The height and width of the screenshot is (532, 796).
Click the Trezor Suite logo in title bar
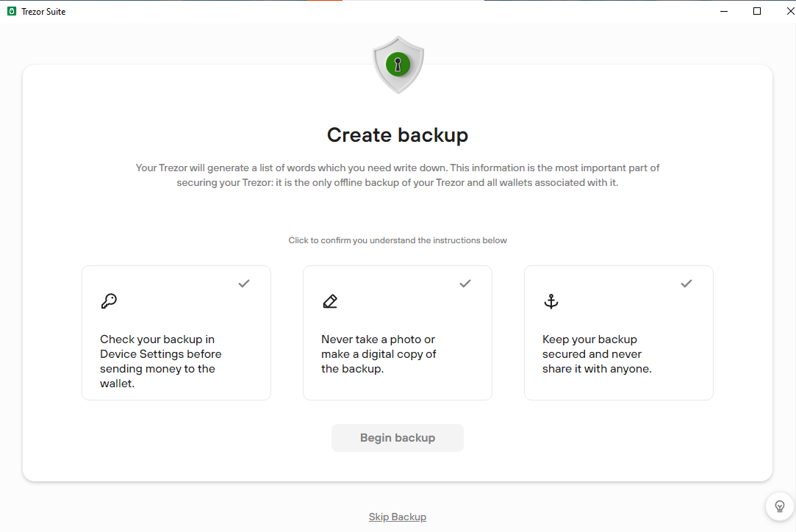[12, 11]
